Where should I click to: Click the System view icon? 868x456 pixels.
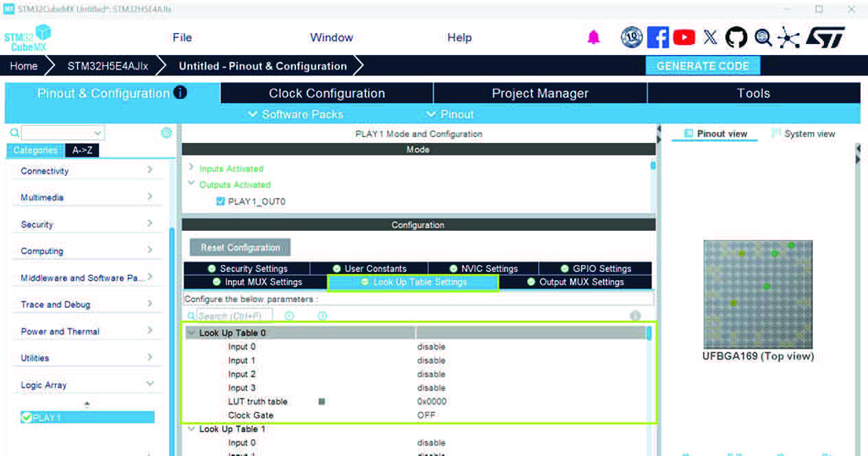tap(777, 133)
